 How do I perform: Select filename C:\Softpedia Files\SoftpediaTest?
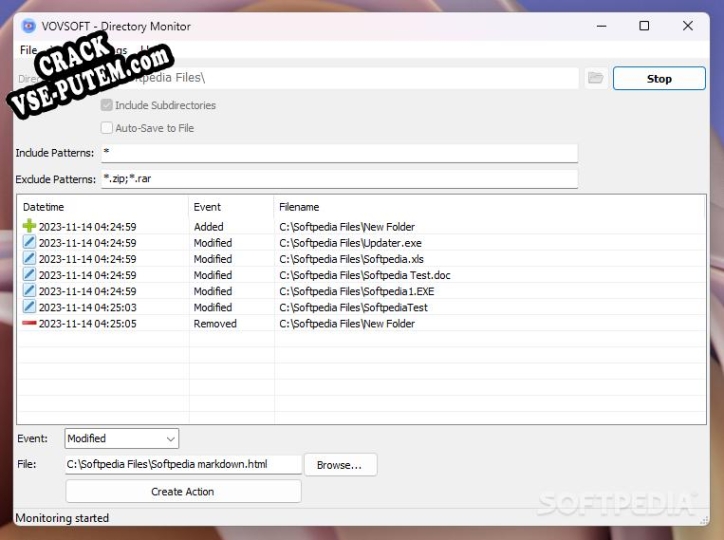(x=353, y=307)
